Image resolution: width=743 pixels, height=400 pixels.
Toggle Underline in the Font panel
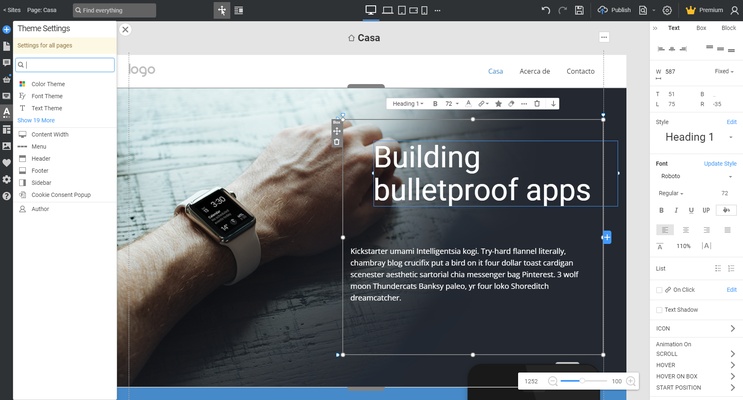691,210
